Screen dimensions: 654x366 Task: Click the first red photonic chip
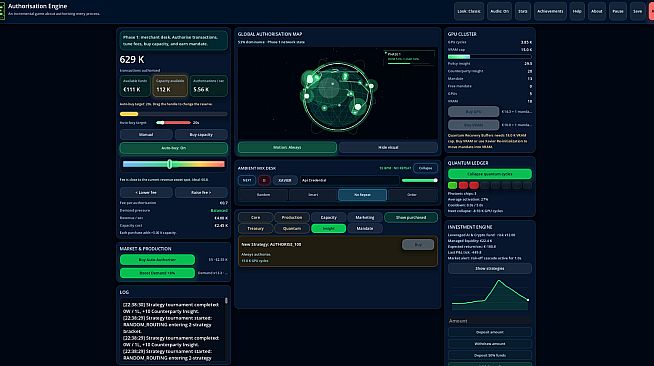[x=463, y=185]
